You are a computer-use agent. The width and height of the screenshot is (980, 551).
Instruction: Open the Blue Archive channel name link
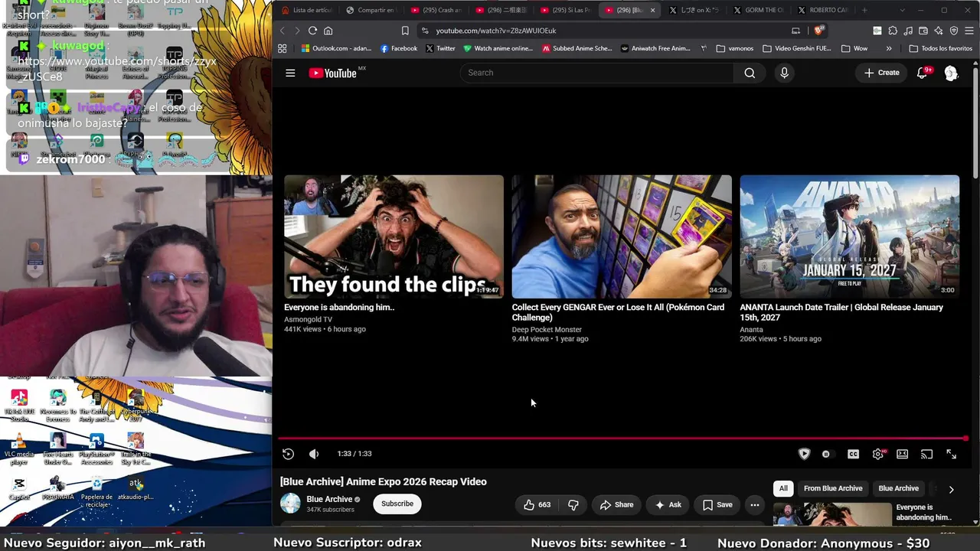(329, 499)
